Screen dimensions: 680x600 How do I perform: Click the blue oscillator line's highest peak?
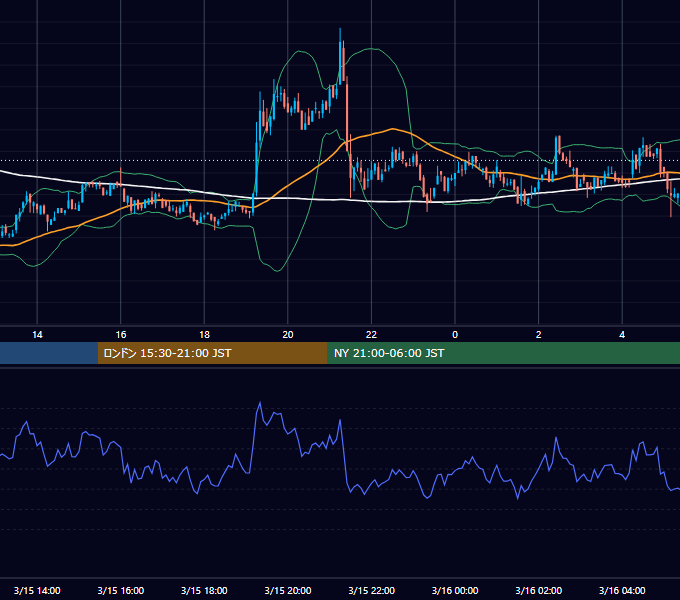260,403
